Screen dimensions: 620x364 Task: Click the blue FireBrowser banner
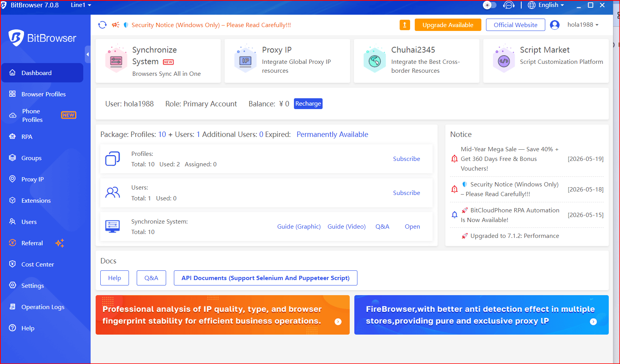[481, 315]
